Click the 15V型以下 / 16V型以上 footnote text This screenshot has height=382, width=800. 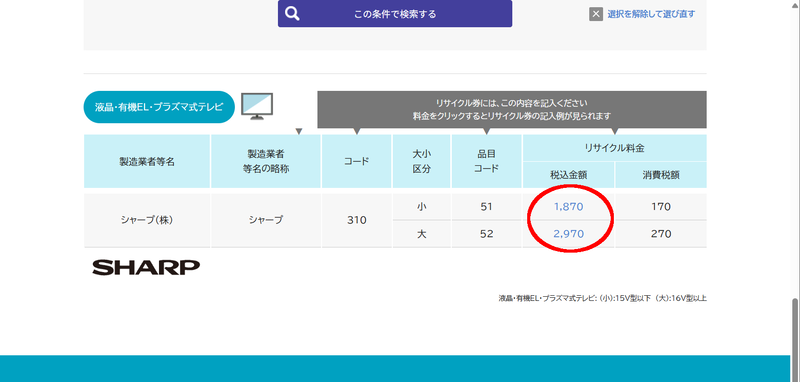coord(603,298)
